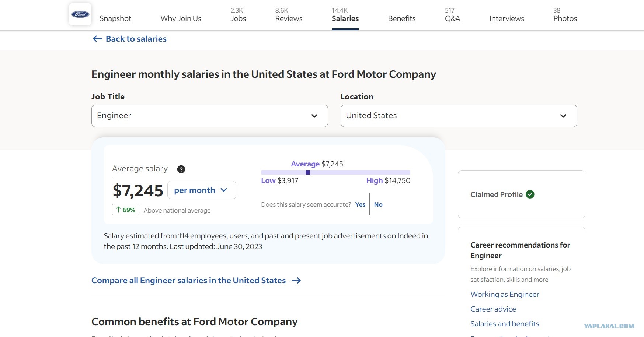Click the Claimed Profile label

pos(497,194)
